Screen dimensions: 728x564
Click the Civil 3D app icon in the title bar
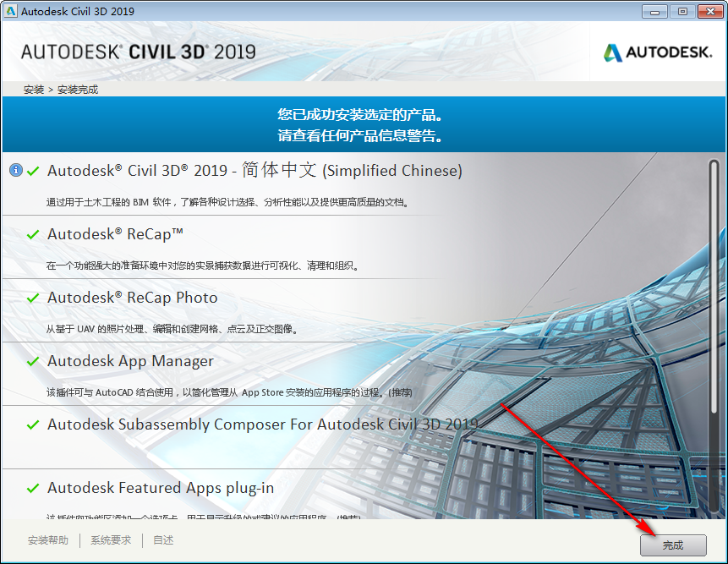coord(10,11)
